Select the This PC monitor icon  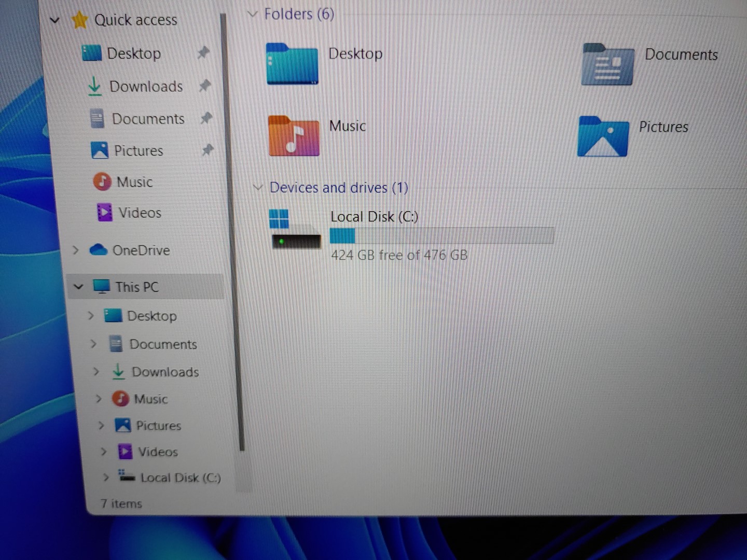102,286
